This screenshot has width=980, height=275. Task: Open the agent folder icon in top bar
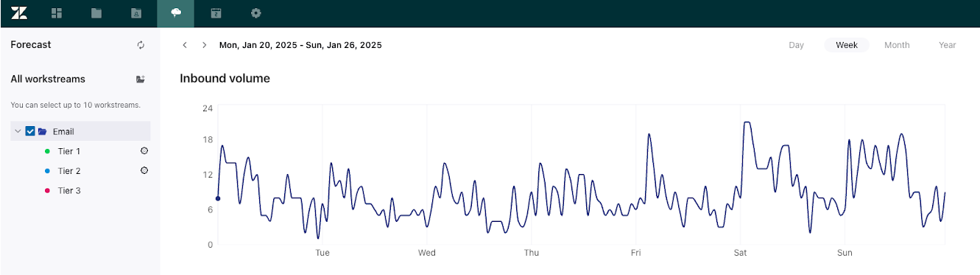coord(135,13)
